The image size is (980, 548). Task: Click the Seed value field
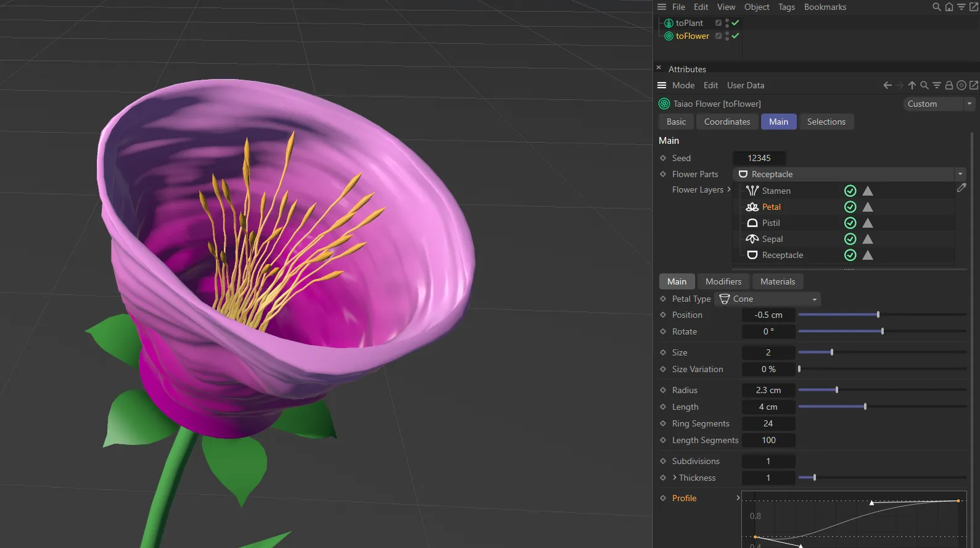click(759, 158)
